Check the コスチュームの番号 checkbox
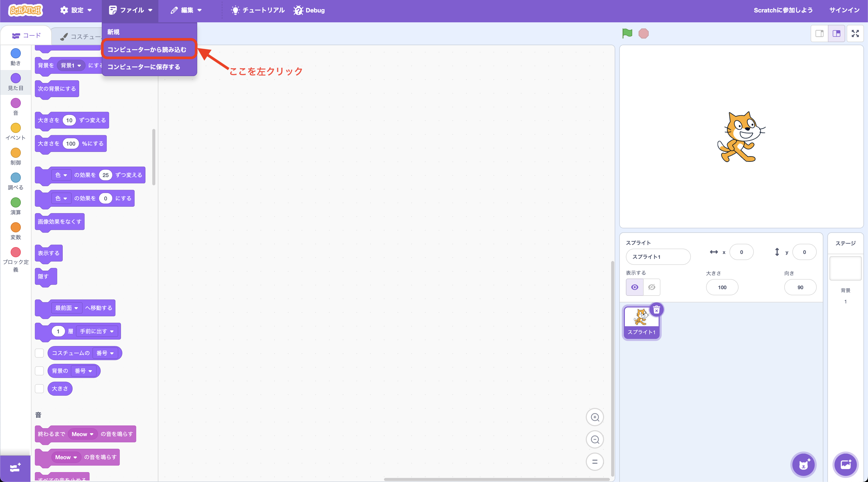 39,353
